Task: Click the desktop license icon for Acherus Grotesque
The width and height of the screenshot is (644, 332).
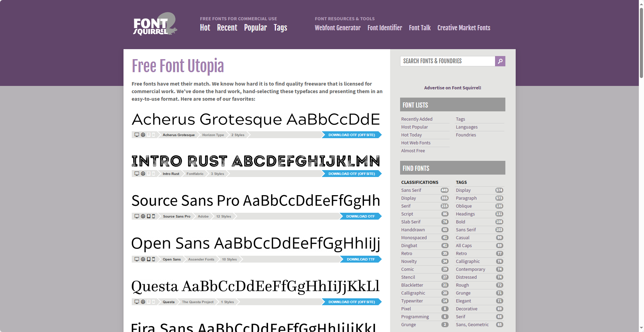Action: 137,135
